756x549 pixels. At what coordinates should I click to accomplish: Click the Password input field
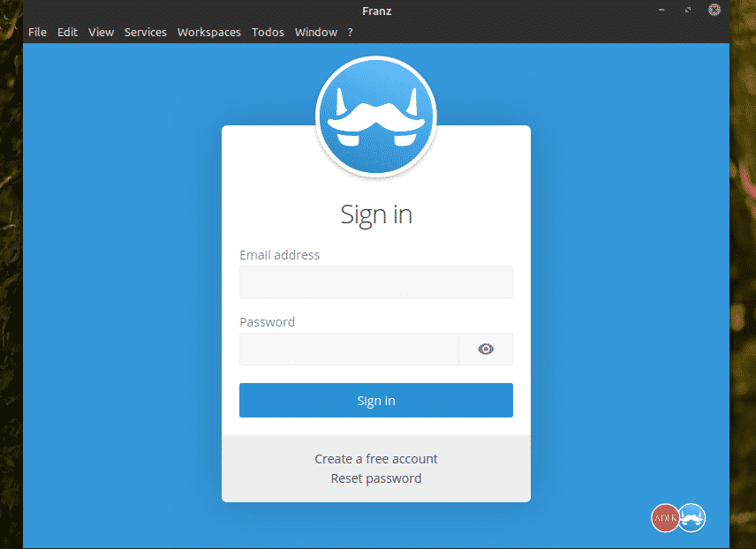[x=349, y=349]
